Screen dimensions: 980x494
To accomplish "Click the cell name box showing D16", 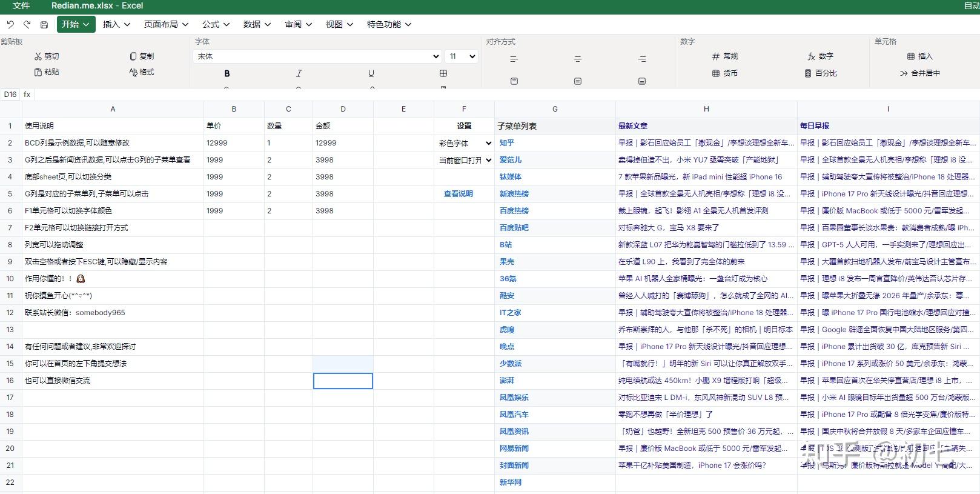I will tap(10, 95).
